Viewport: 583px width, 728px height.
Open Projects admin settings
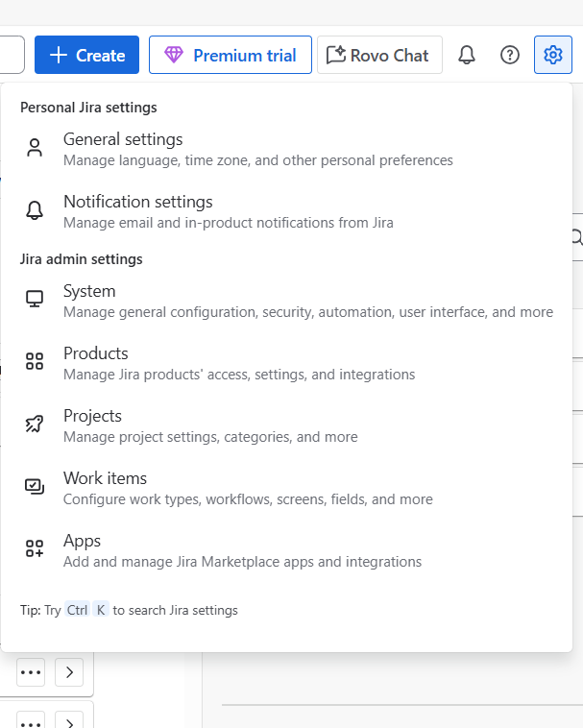pos(286,425)
